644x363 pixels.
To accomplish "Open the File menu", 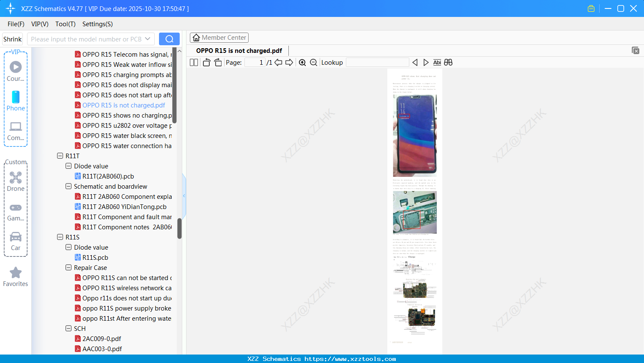I will (16, 24).
